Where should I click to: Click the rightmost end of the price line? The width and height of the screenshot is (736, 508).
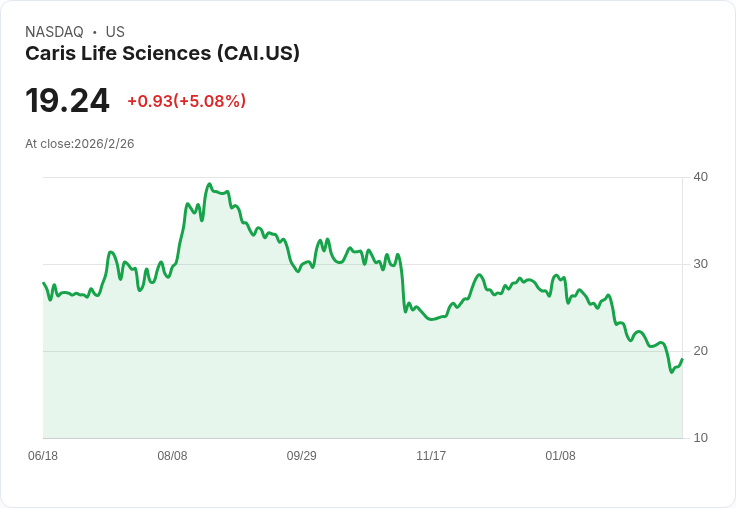pyautogui.click(x=682, y=359)
